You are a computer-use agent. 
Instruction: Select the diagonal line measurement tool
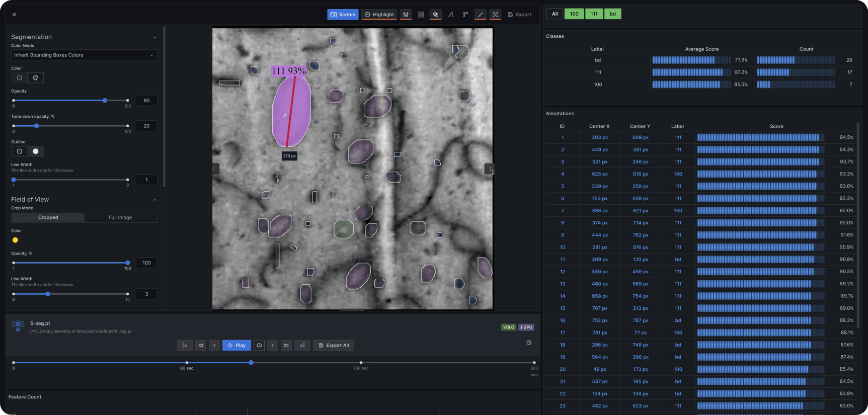[481, 15]
